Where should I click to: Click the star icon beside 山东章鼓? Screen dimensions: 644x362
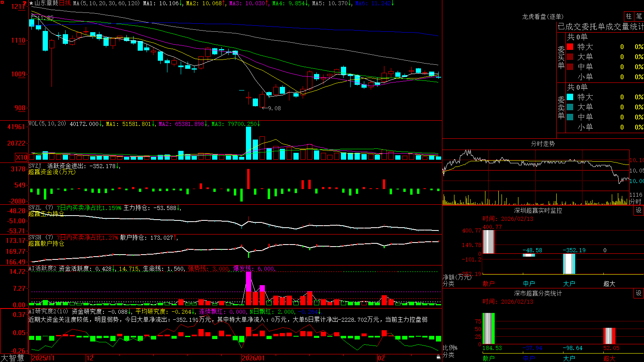[x=31, y=3]
